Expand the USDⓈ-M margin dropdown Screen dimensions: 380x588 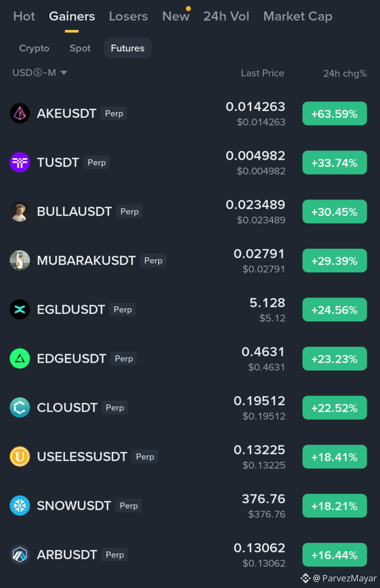coord(40,72)
